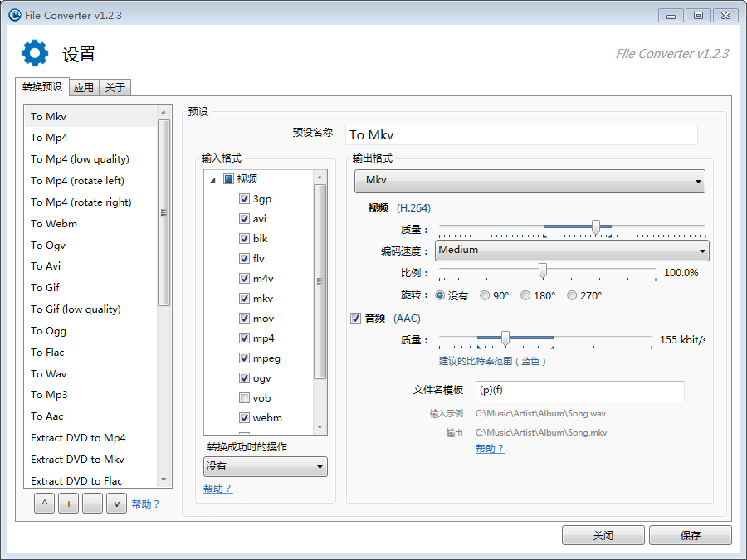Uncheck the mp4 input format checkbox

pos(244,338)
